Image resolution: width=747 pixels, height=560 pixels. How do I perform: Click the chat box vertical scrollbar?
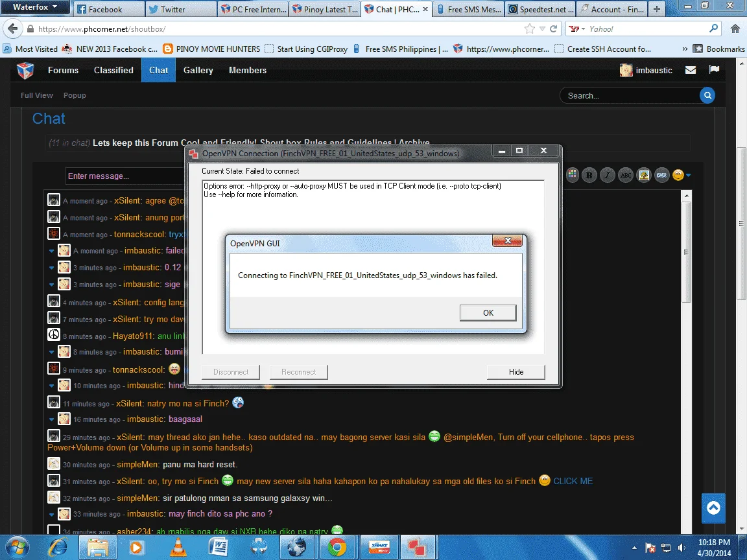tap(686, 252)
